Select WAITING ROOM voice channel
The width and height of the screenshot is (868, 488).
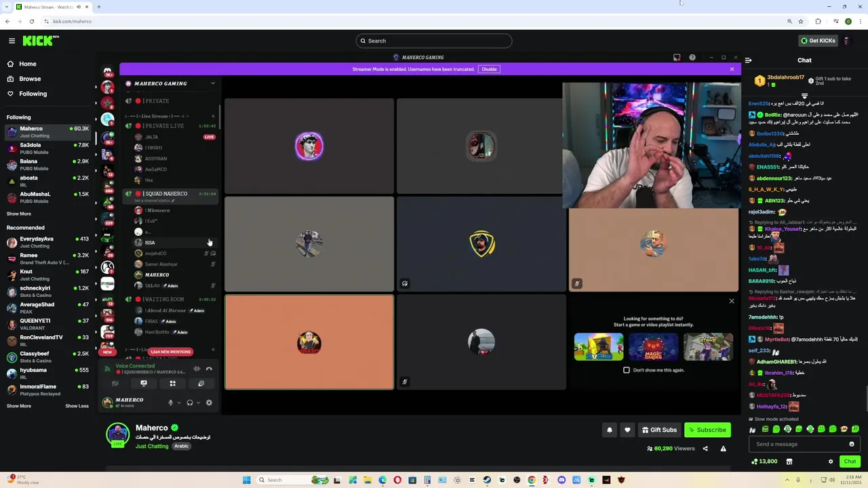click(x=172, y=299)
